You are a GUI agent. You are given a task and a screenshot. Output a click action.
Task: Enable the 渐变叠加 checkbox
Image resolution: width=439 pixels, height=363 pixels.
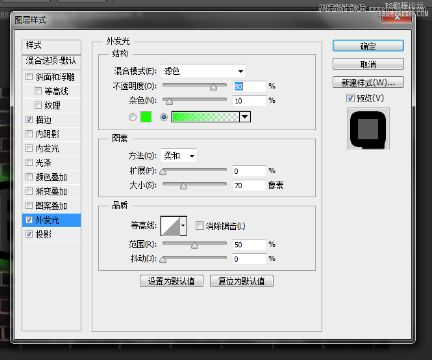coord(29,191)
